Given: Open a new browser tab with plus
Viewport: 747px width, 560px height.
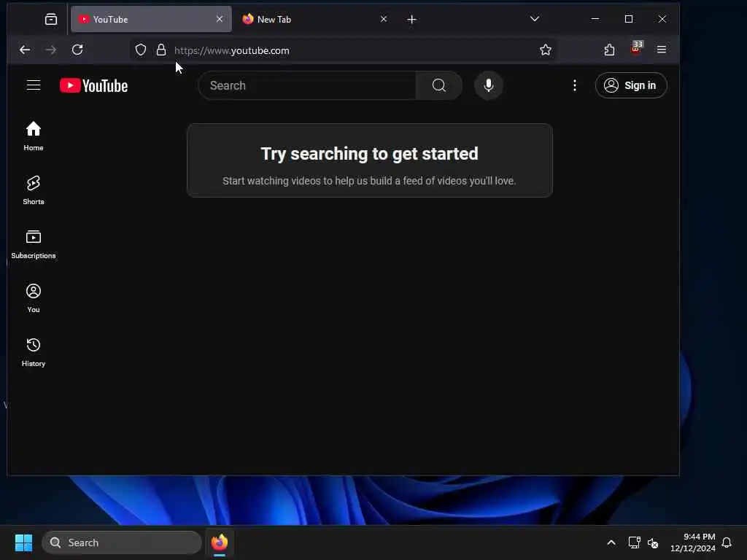Looking at the screenshot, I should pos(411,19).
